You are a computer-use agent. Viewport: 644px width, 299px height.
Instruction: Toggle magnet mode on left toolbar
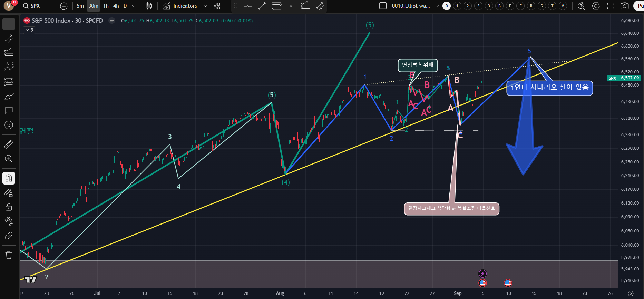tap(9, 178)
